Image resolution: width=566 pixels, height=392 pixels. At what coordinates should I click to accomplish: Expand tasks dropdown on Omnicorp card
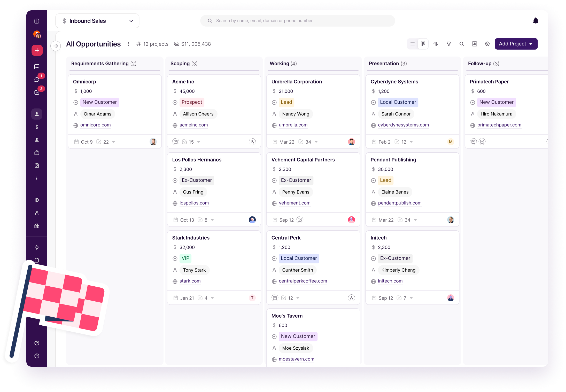tap(114, 142)
